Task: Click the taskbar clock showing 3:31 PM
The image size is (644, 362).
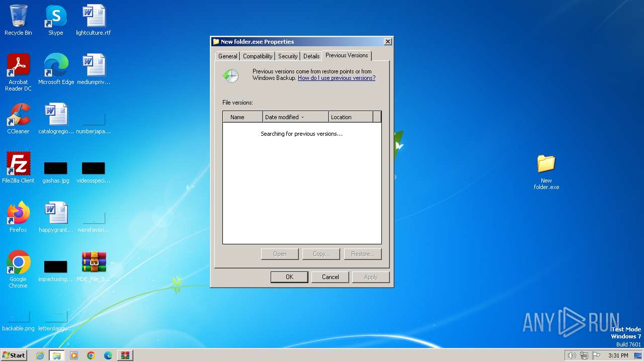Action: [618, 355]
